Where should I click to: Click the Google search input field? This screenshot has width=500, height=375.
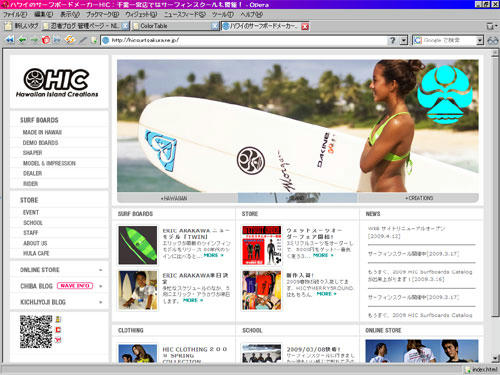click(449, 40)
